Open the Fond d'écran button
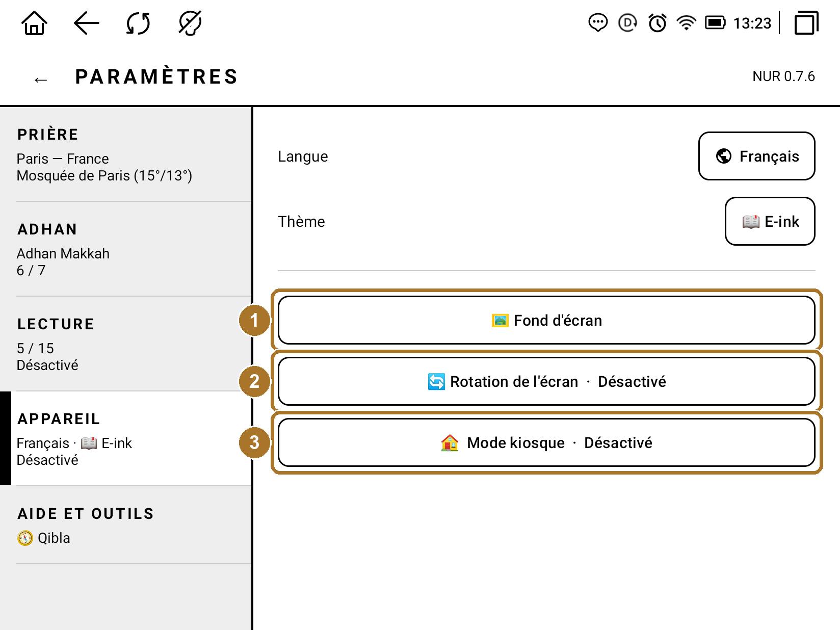This screenshot has height=630, width=840. 546,320
